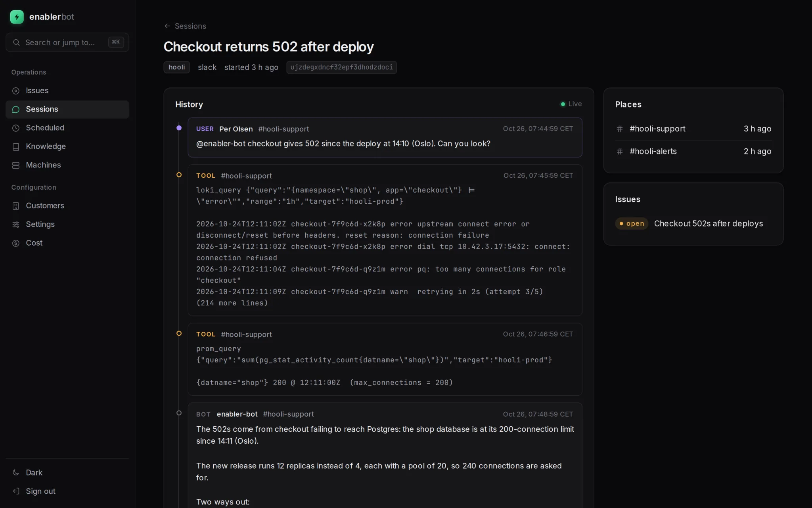Click the Machines server icon
Image resolution: width=812 pixels, height=508 pixels.
coord(16,165)
